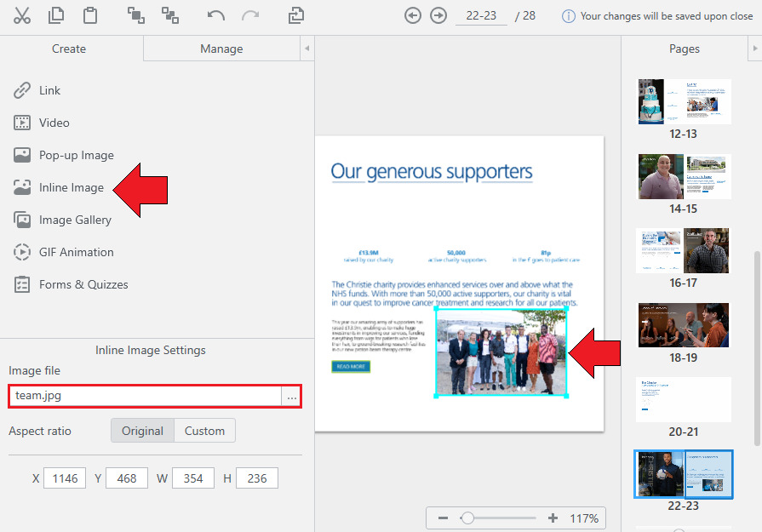Click the Pages panel header

685,49
